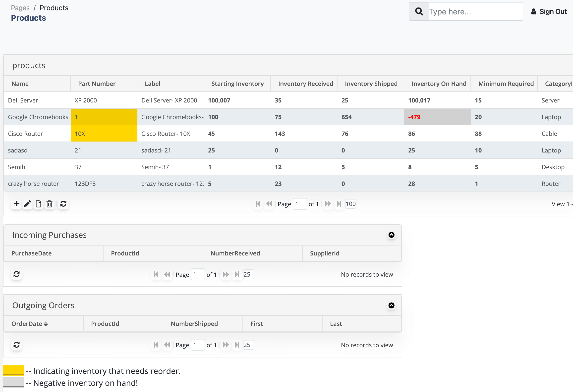Click the search magnifier icon

[419, 11]
